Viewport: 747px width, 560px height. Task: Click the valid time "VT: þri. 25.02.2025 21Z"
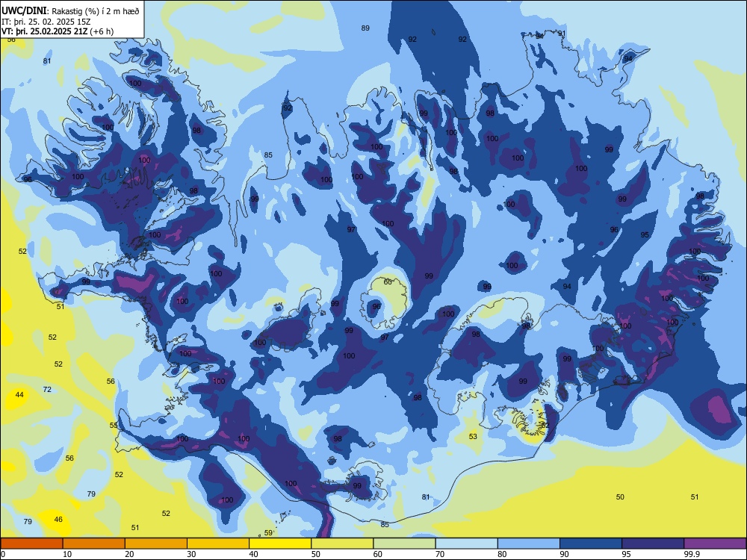pyautogui.click(x=44, y=31)
